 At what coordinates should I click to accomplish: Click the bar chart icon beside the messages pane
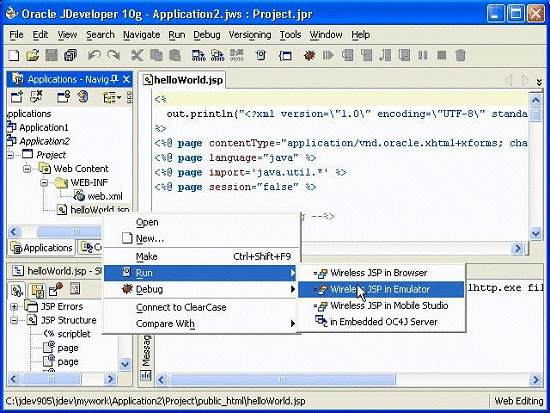point(145,376)
